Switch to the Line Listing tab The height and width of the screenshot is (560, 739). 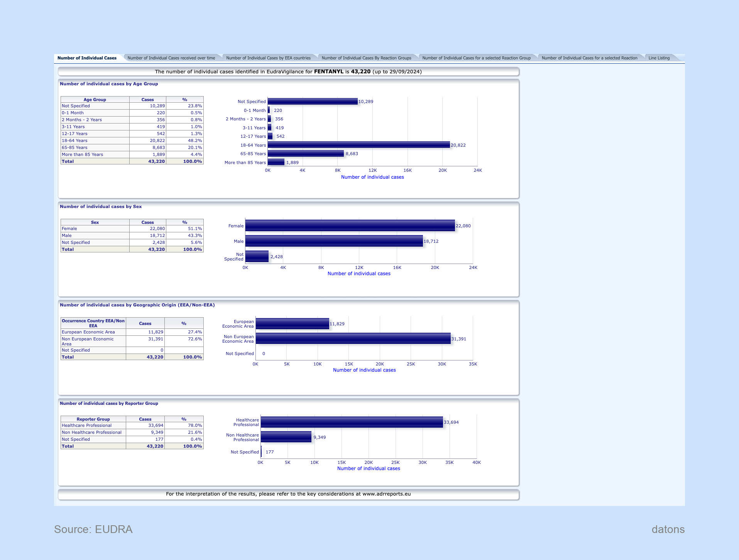point(659,58)
